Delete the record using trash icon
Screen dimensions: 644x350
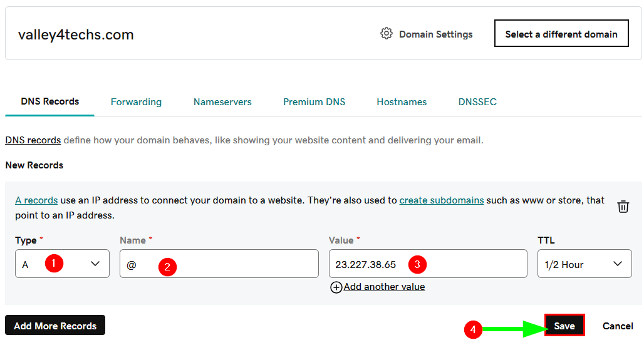(623, 207)
